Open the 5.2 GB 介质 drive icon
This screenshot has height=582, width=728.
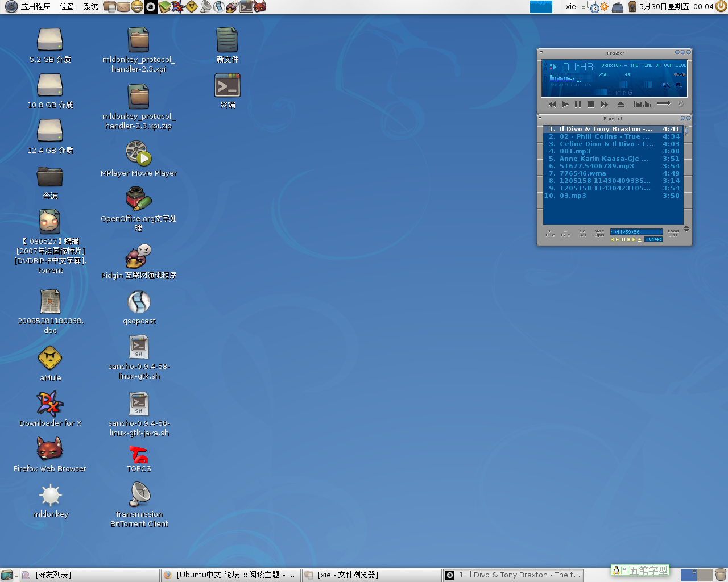50,40
